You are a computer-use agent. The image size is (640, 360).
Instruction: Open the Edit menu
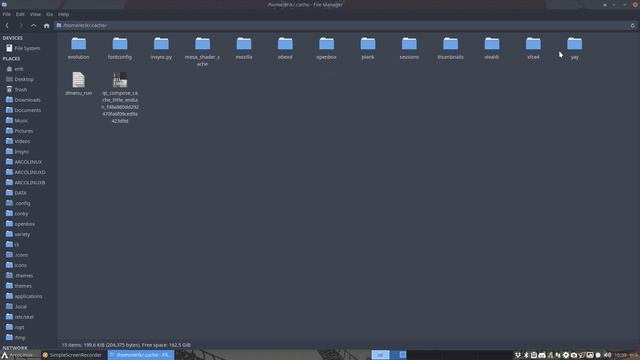20,14
